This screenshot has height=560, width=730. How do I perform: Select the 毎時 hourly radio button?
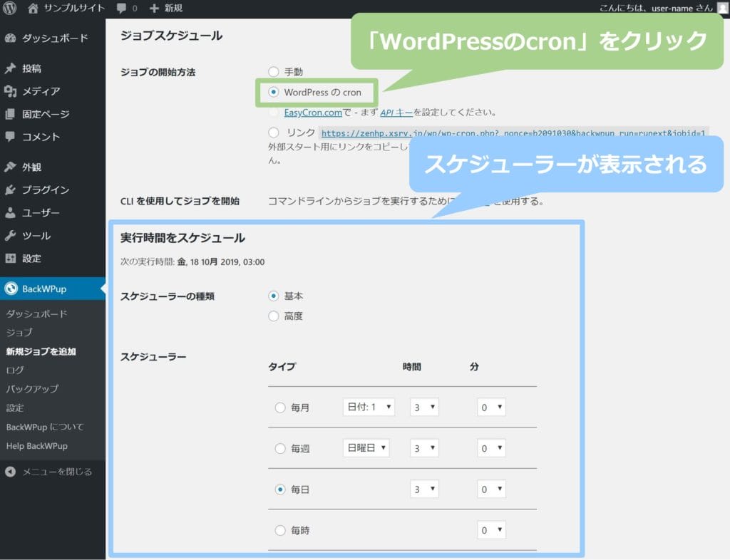click(281, 531)
